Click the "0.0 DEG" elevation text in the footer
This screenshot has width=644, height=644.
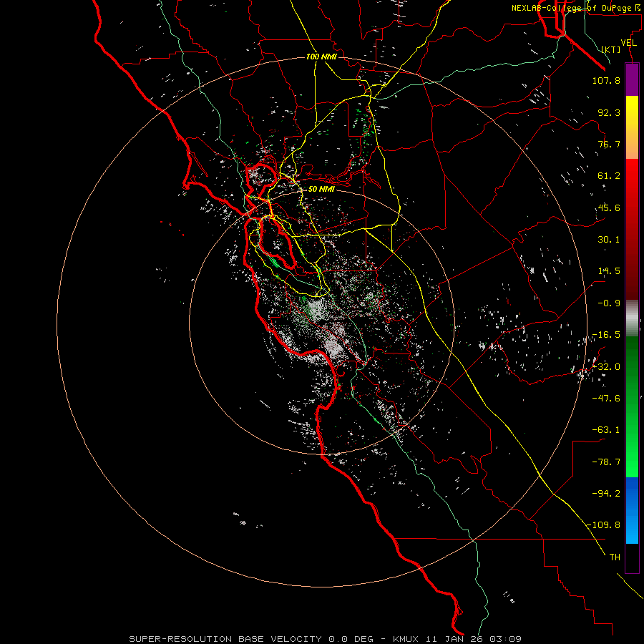coord(351,639)
